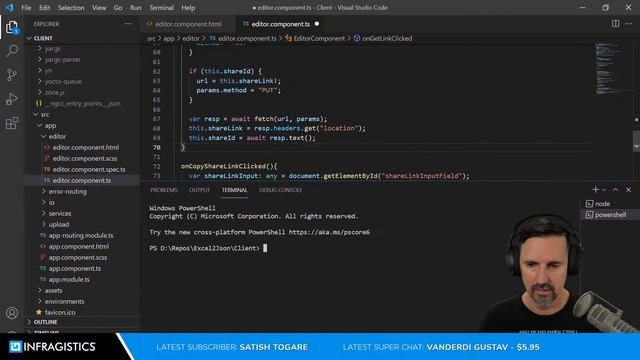Open the Run and Debug view

pos(12,99)
